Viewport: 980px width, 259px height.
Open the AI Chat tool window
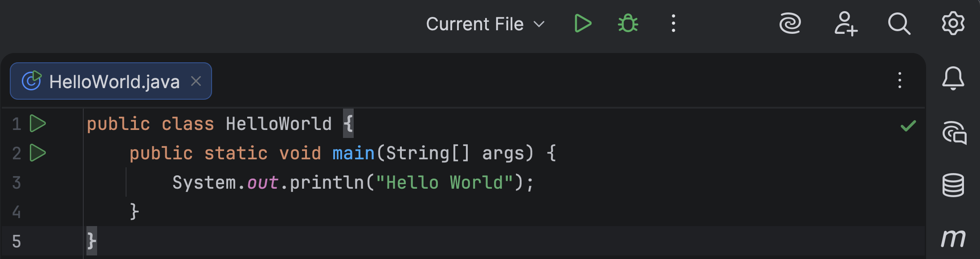pos(954,133)
